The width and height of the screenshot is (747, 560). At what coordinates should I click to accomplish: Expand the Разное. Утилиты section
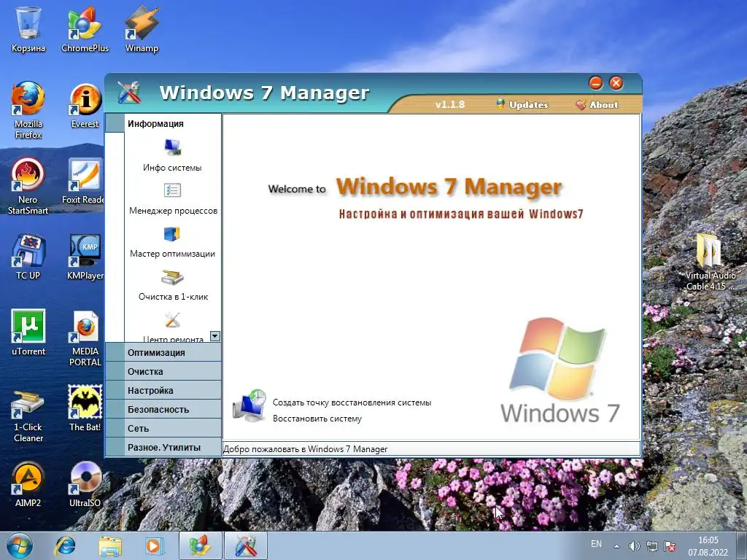tap(163, 448)
